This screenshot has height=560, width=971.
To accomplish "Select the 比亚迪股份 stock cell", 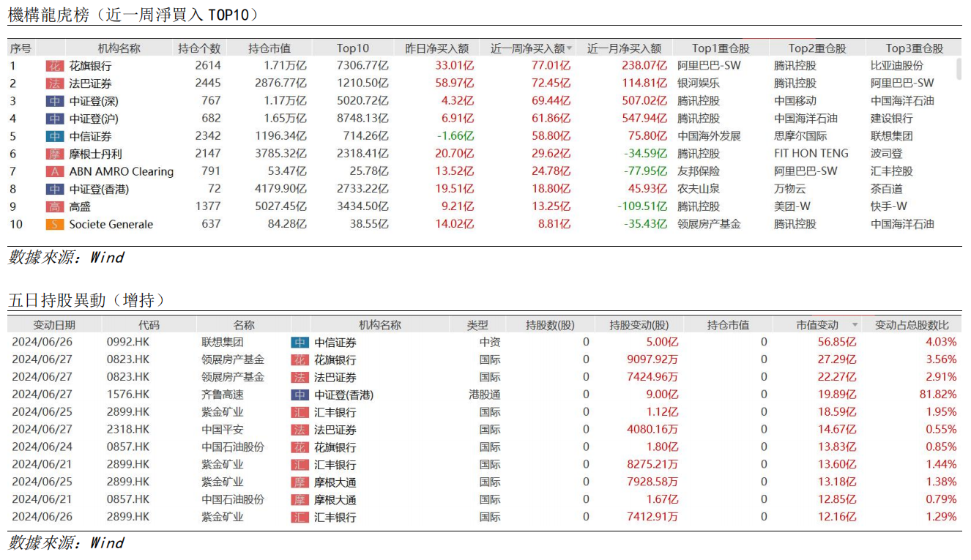I will coord(897,66).
